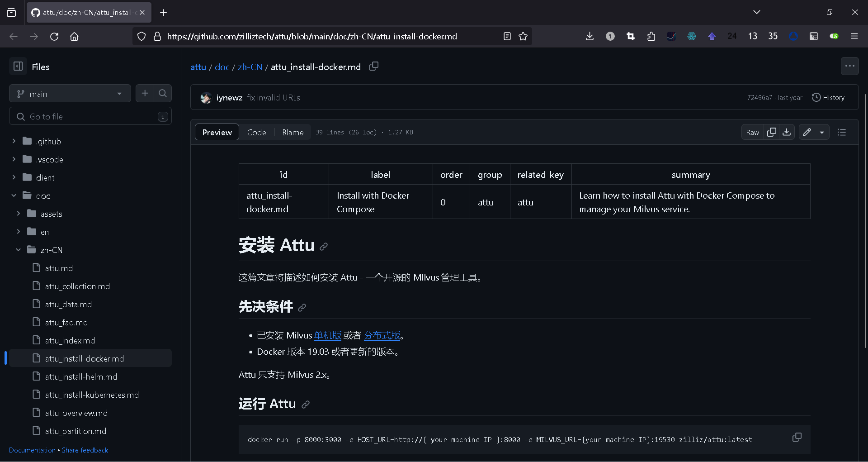This screenshot has height=462, width=868.
Task: Open the document outline icon
Action: click(842, 132)
